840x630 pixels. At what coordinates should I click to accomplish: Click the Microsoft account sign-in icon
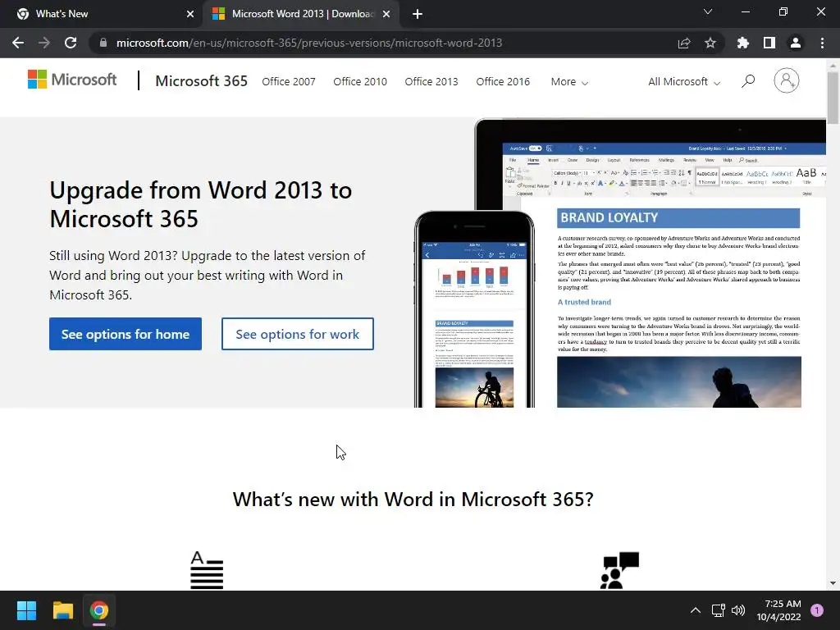pos(787,81)
